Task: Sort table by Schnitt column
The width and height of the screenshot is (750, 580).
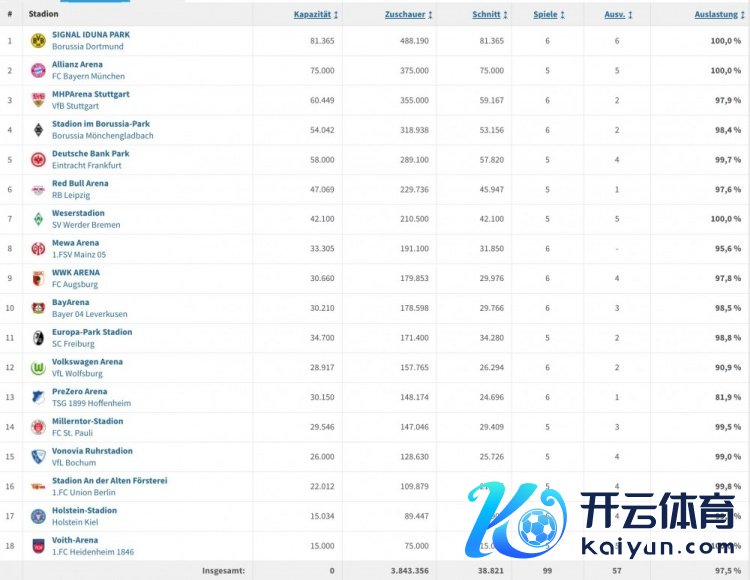Action: tap(489, 15)
